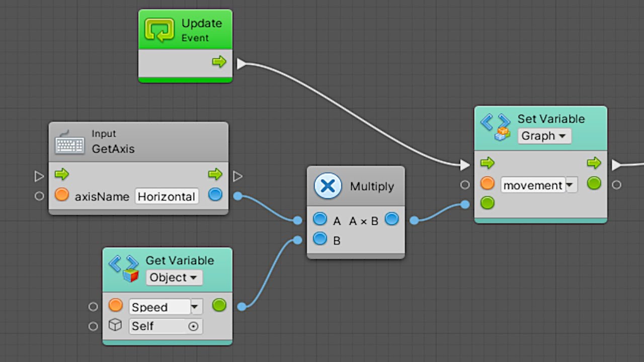Click the cube icon next to Self
This screenshot has height=362, width=644.
[116, 325]
